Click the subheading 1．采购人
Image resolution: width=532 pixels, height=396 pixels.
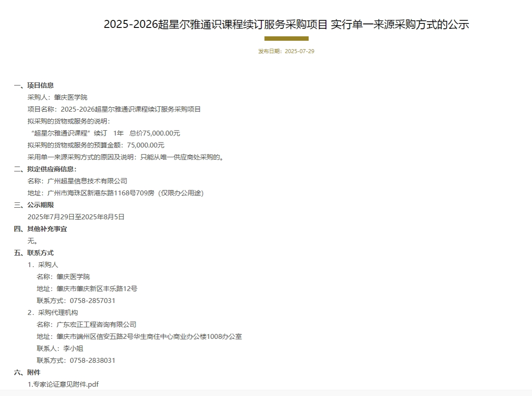(43, 265)
